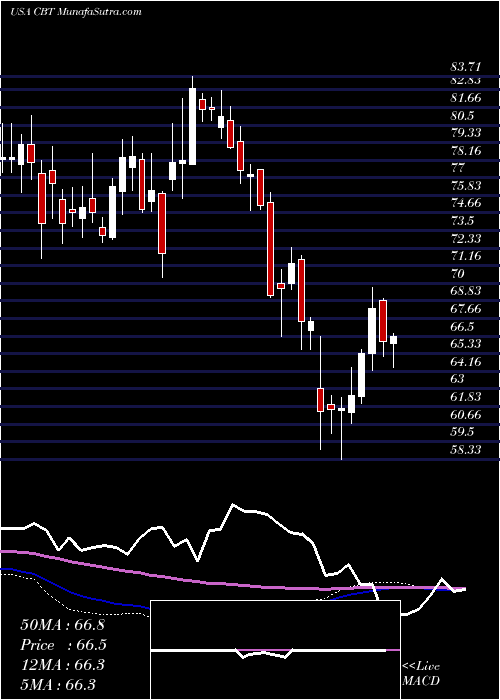Click the 'USA CBT MunafaSutra.com' header text

[75, 12]
